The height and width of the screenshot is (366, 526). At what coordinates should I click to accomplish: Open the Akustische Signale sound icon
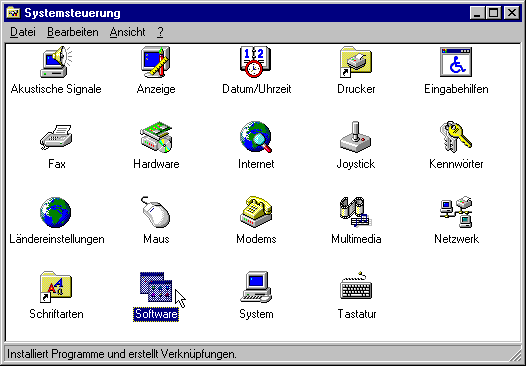[56, 62]
